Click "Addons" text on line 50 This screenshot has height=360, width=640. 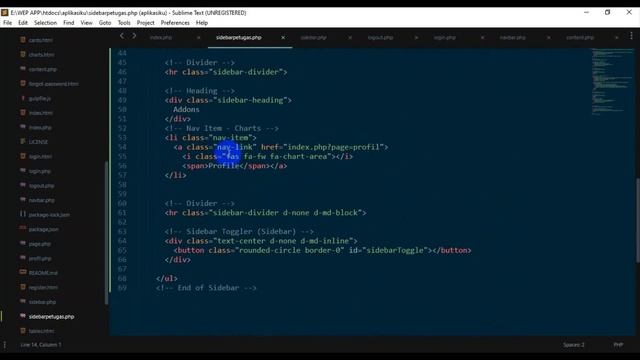tap(186, 109)
